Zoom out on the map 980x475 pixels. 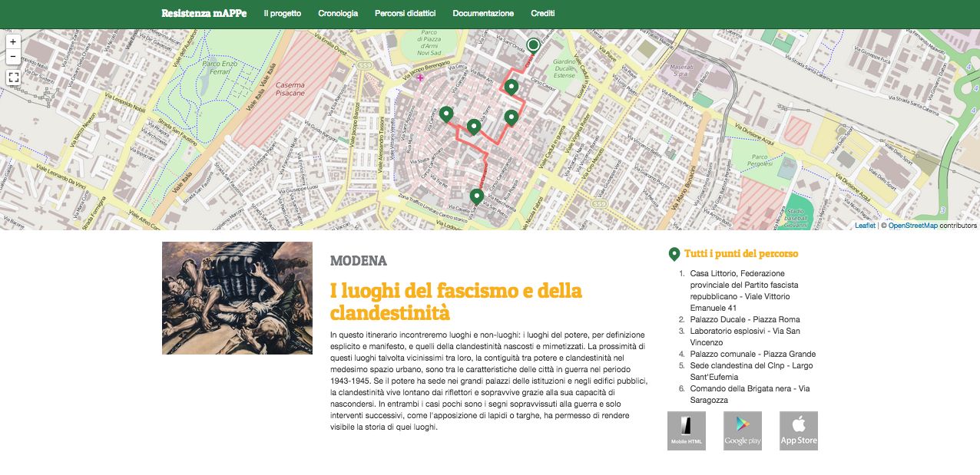point(13,57)
